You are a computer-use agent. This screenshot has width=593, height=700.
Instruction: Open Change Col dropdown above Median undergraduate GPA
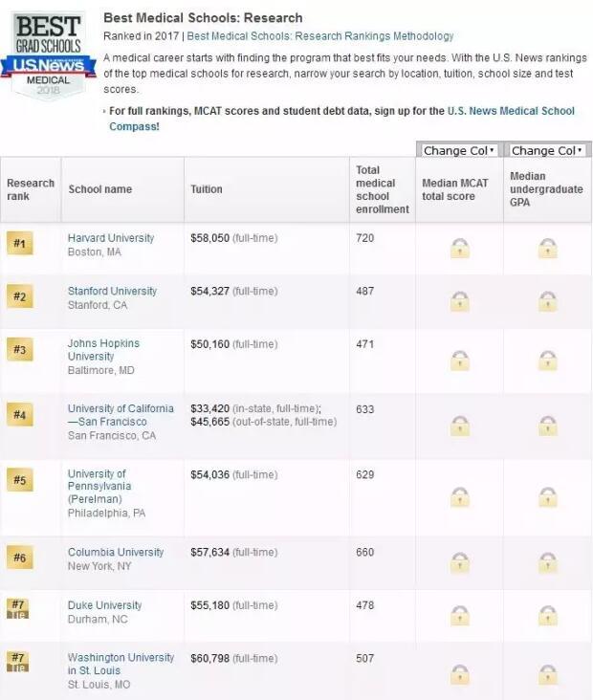(547, 150)
